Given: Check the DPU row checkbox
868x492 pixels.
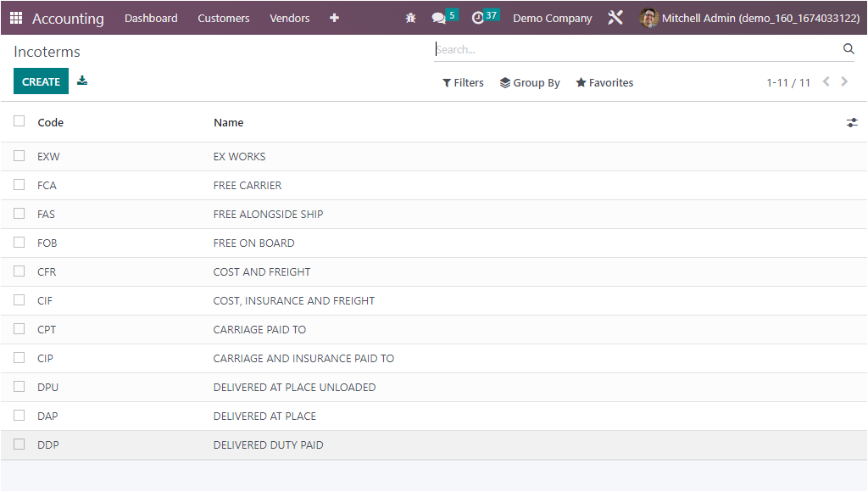Looking at the screenshot, I should 19,386.
